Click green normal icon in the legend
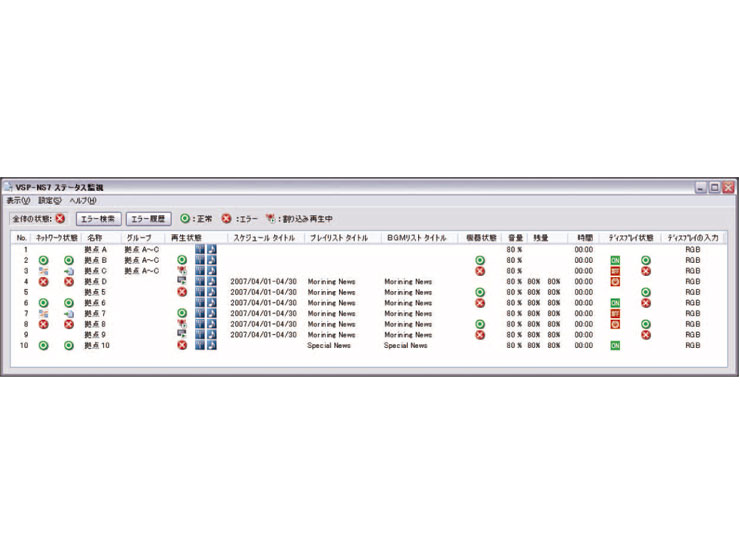The height and width of the screenshot is (555, 740). (x=186, y=218)
